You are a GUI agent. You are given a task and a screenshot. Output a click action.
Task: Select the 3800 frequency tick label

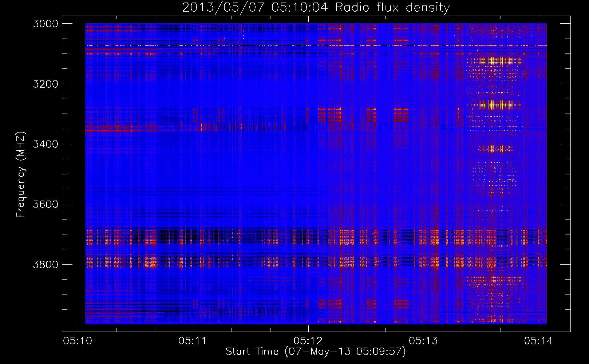(x=46, y=264)
